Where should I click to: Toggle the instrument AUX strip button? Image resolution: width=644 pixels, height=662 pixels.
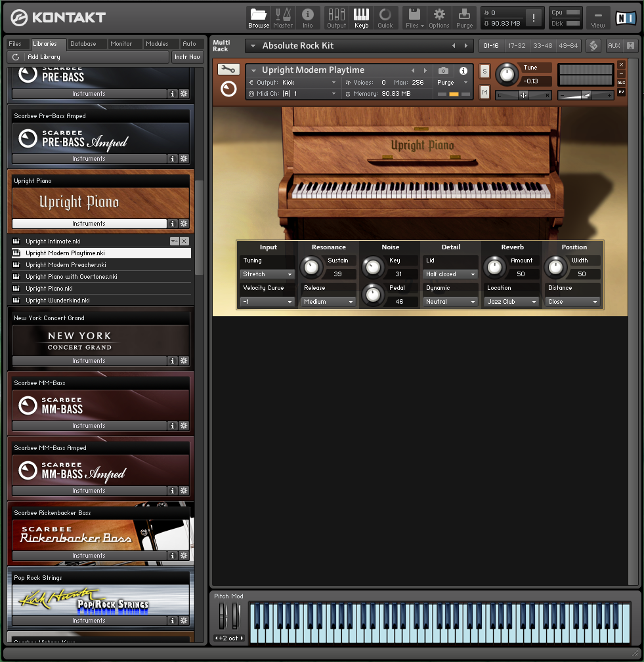click(x=621, y=83)
